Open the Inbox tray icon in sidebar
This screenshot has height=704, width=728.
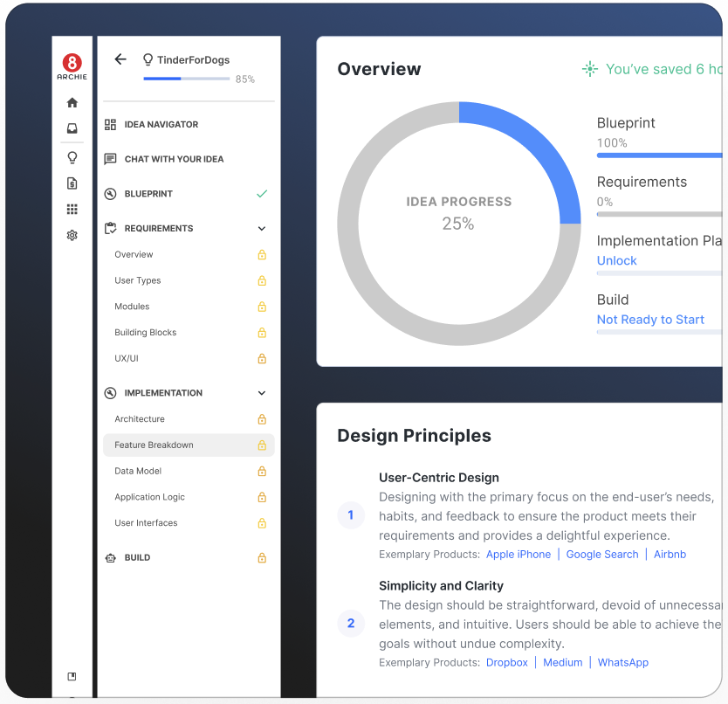pos(72,128)
